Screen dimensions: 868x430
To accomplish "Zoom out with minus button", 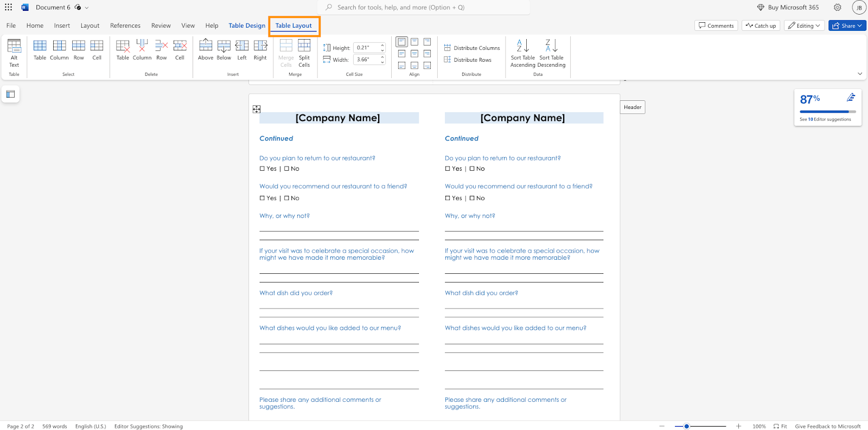I will 662,426.
